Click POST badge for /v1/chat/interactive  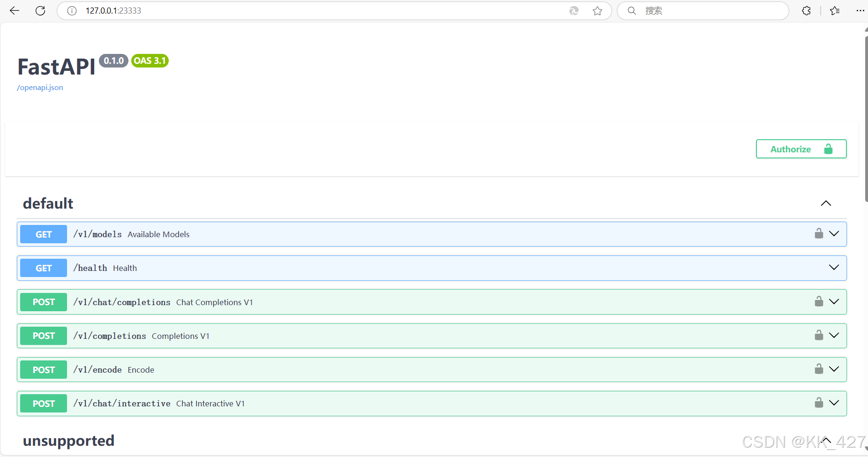coord(44,404)
